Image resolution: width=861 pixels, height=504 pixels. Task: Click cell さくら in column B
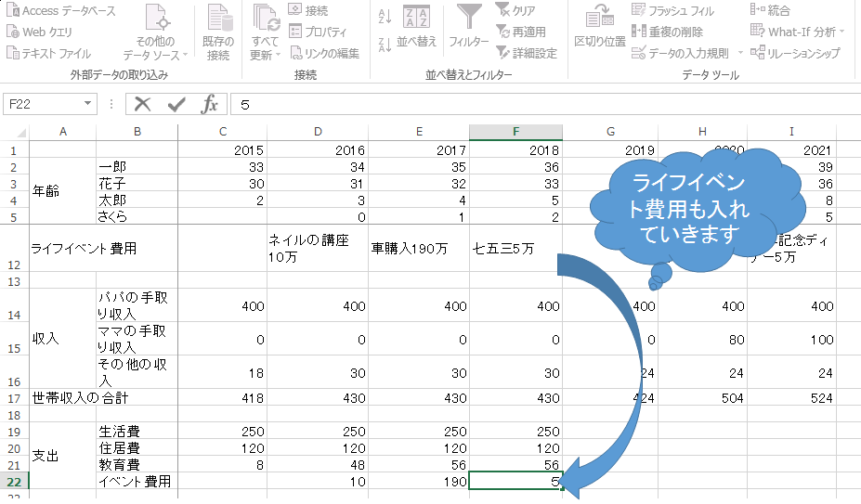[x=137, y=217]
